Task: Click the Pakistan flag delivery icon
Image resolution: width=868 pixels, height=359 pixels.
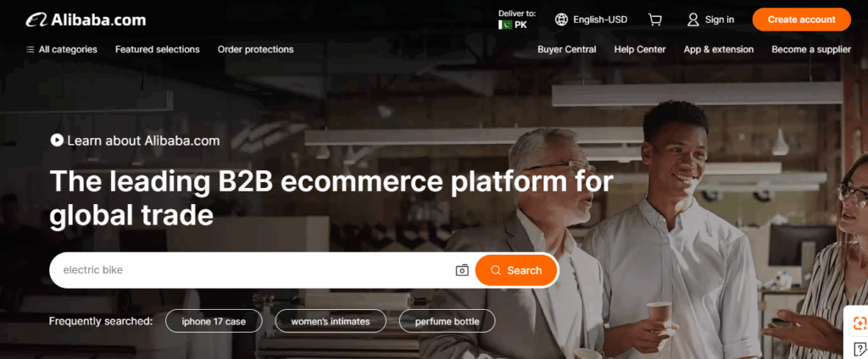Action: [505, 25]
